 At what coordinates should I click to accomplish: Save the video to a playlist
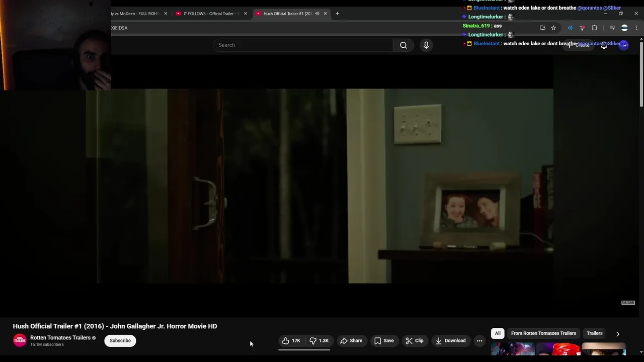point(383,340)
